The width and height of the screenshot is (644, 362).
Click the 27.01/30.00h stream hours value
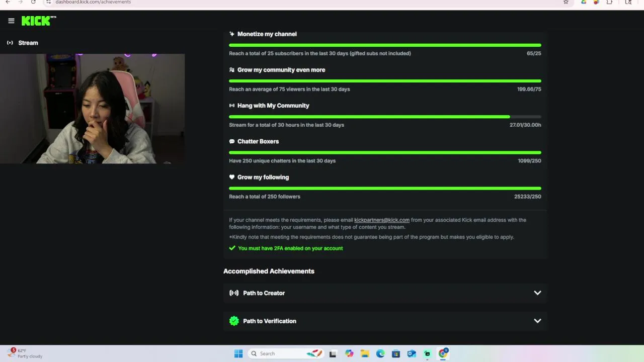525,125
